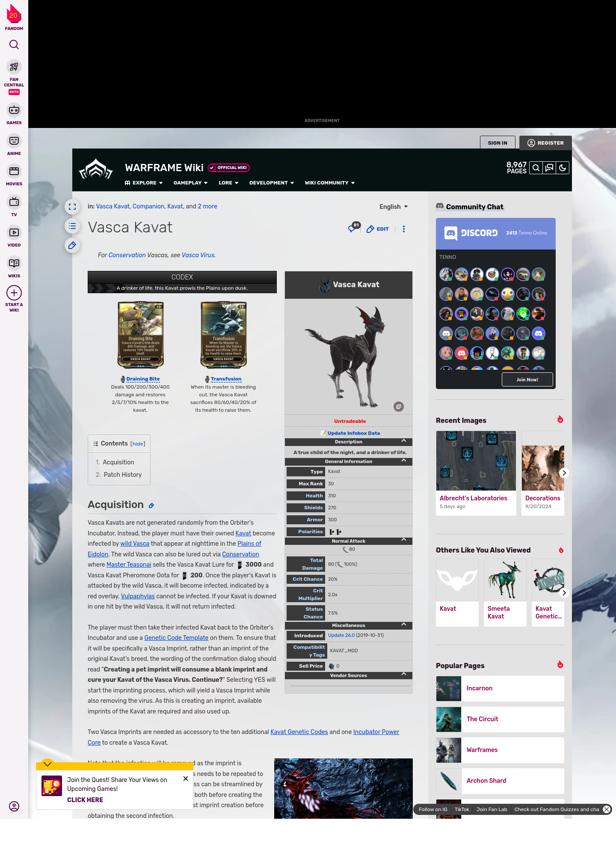Open the Development dropdown menu
616x856 pixels.
tap(272, 183)
